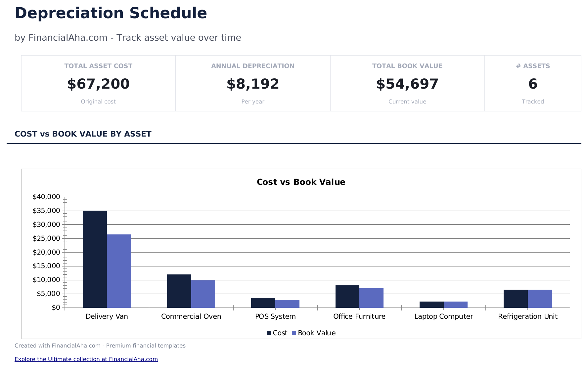Click the Total Asset Cost $67,200 value
This screenshot has width=588, height=369.
tap(98, 84)
